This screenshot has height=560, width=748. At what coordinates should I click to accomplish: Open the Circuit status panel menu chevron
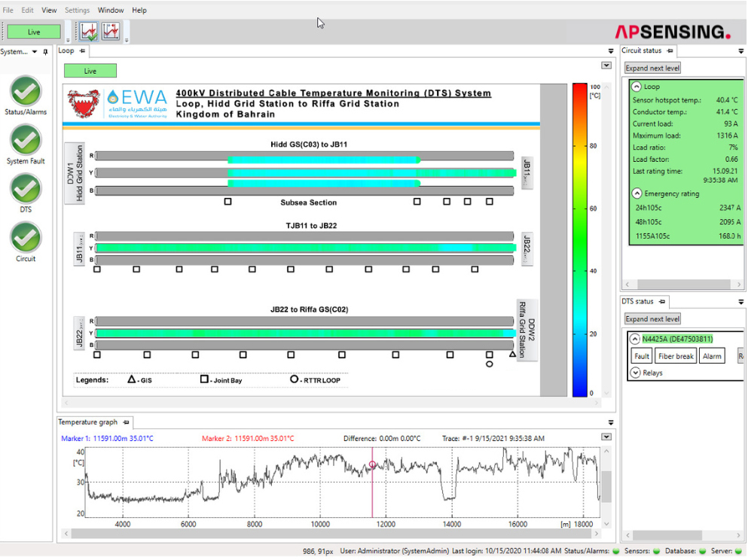(x=739, y=50)
